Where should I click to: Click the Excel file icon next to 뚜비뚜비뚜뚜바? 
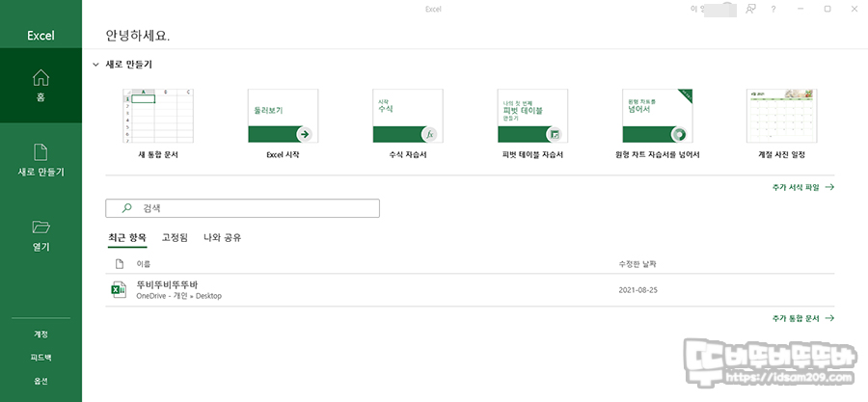pos(119,290)
